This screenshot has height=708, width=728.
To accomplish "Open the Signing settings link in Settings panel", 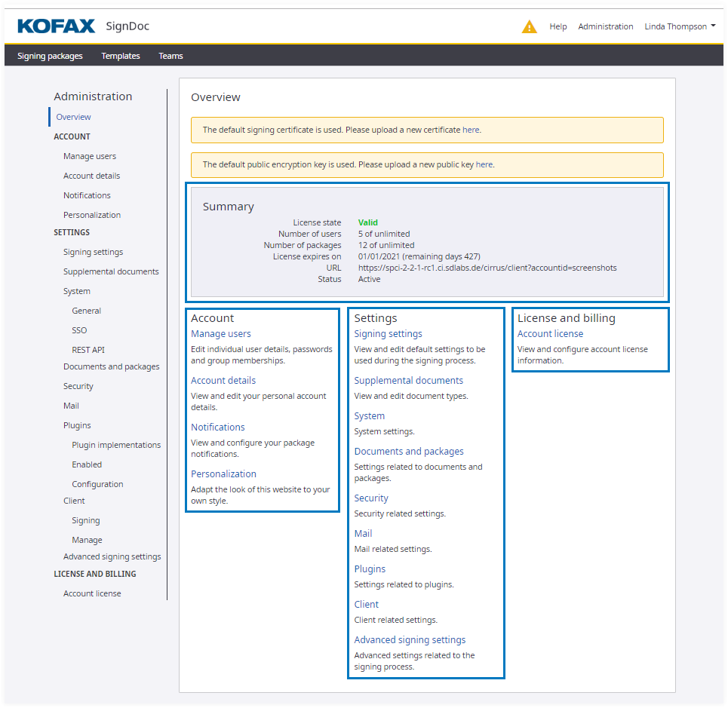I will (x=388, y=334).
